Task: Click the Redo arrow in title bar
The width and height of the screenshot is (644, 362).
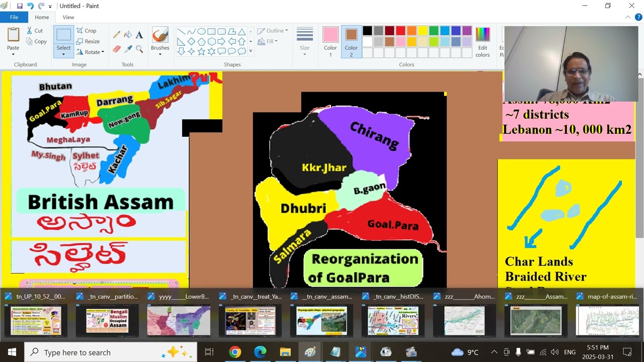Action: coord(41,6)
